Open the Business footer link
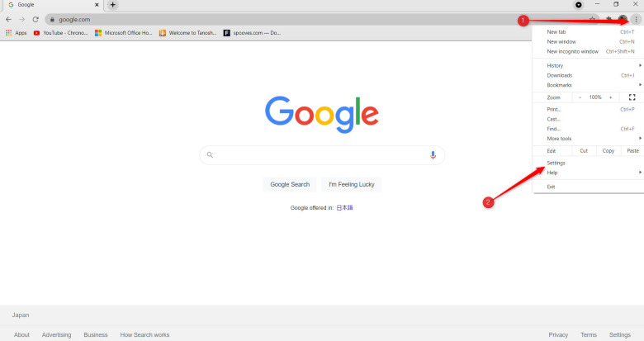Viewport: 644px width, 341px height. tap(96, 335)
